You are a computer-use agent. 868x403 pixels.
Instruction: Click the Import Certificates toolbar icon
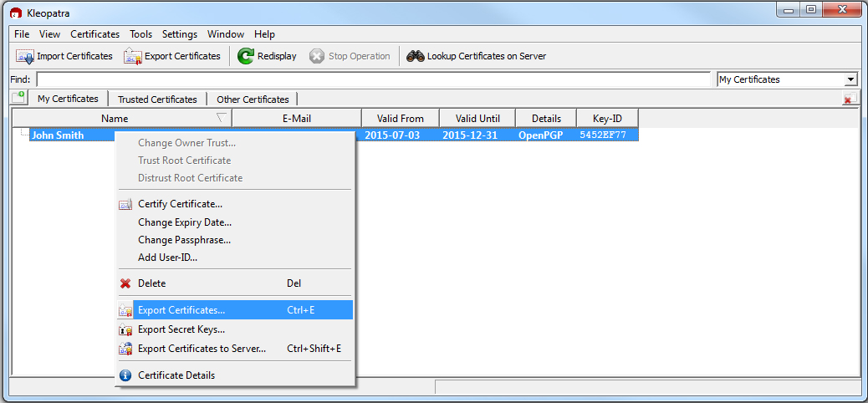pyautogui.click(x=25, y=56)
